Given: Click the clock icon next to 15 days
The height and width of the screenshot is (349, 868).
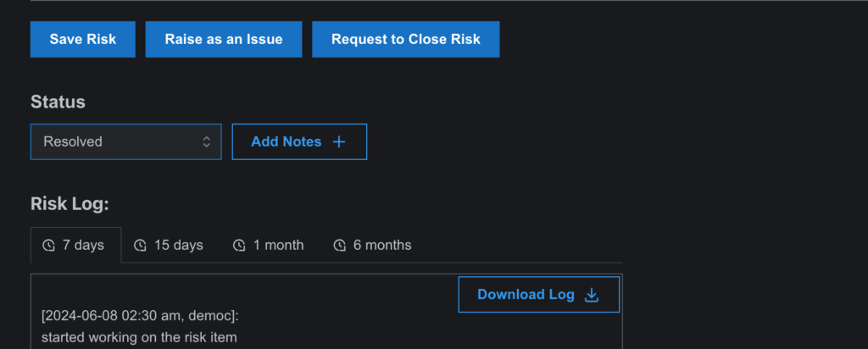Looking at the screenshot, I should point(141,245).
